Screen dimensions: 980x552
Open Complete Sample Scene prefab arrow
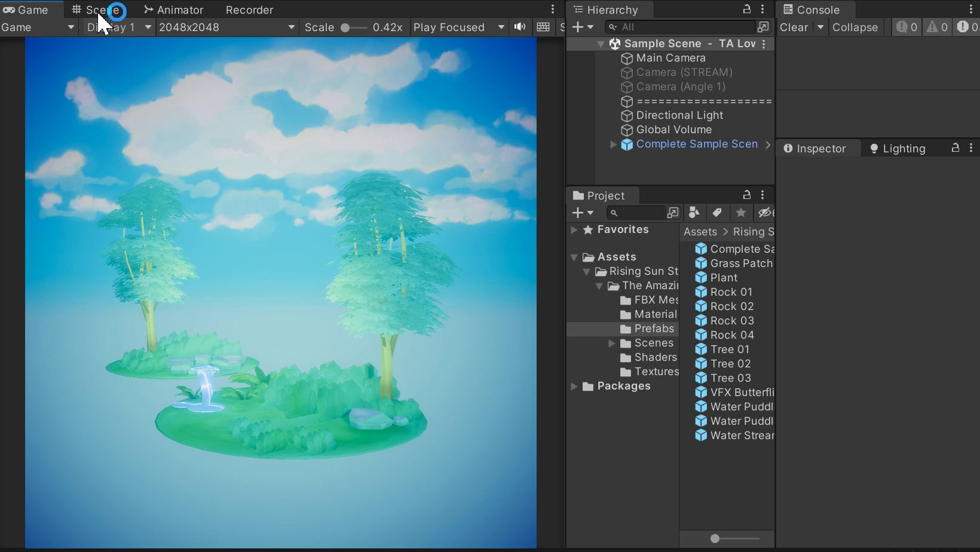(768, 144)
